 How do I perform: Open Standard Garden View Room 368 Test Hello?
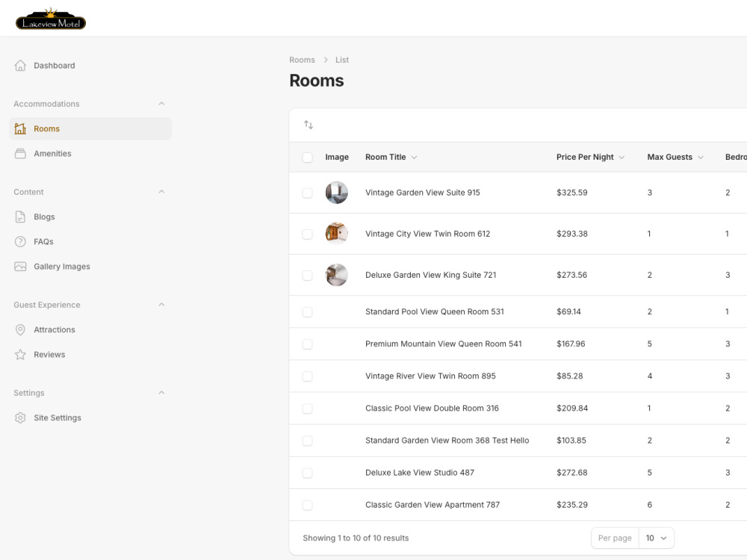click(447, 441)
